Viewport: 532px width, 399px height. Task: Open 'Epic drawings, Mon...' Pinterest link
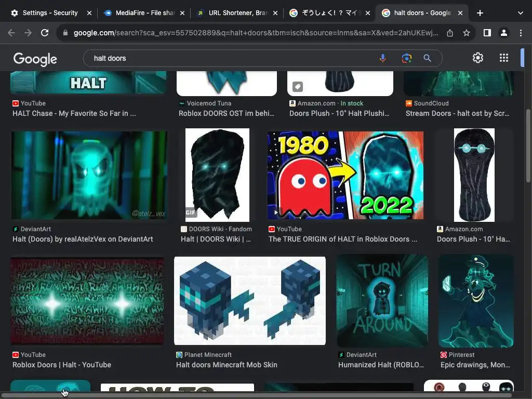click(475, 365)
